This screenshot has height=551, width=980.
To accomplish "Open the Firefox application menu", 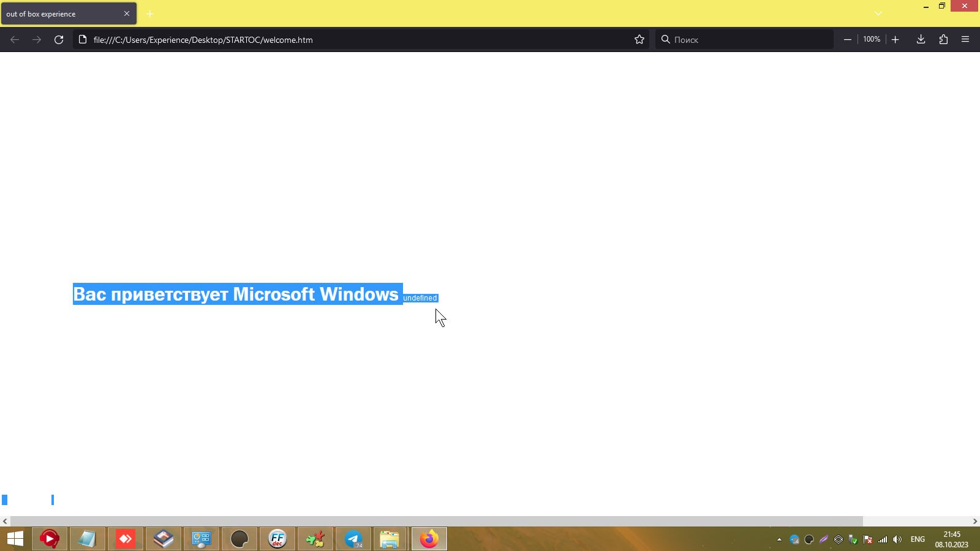I will [x=965, y=40].
